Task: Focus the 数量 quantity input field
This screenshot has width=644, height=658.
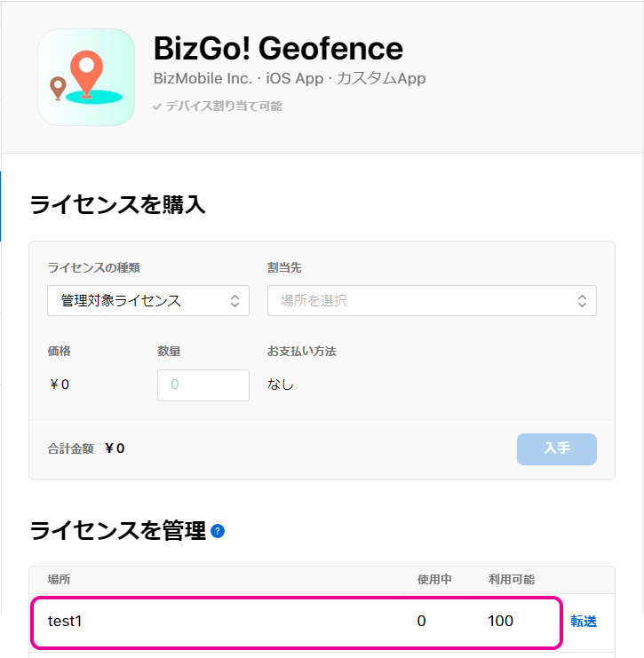Action: pos(203,384)
